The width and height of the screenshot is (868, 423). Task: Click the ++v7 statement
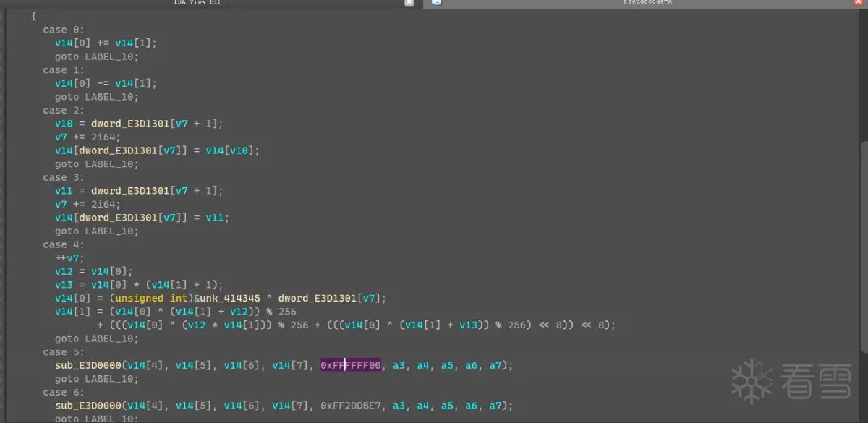[69, 258]
